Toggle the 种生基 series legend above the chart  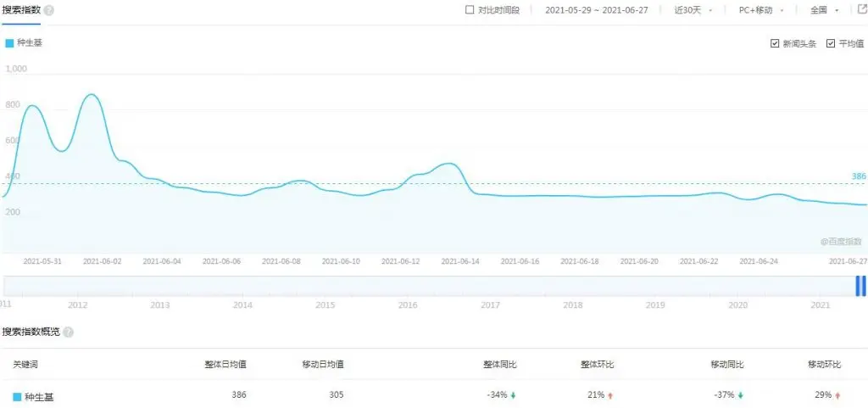click(24, 42)
